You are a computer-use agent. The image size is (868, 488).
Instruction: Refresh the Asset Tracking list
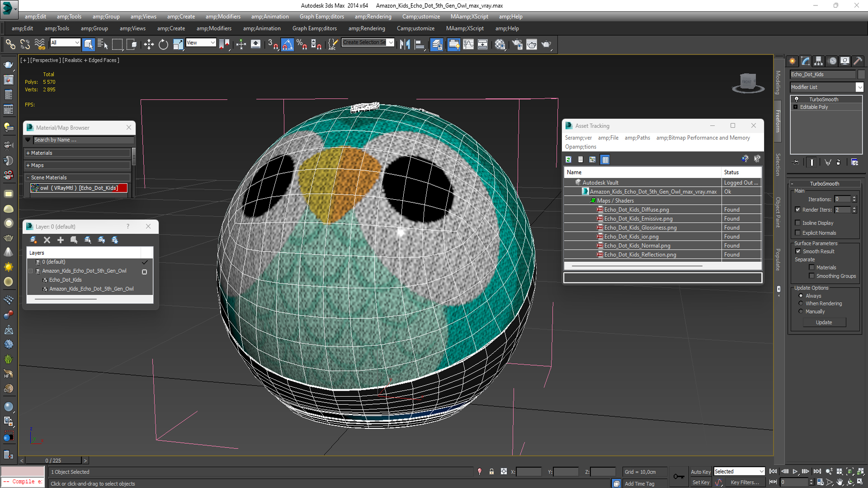(568, 160)
